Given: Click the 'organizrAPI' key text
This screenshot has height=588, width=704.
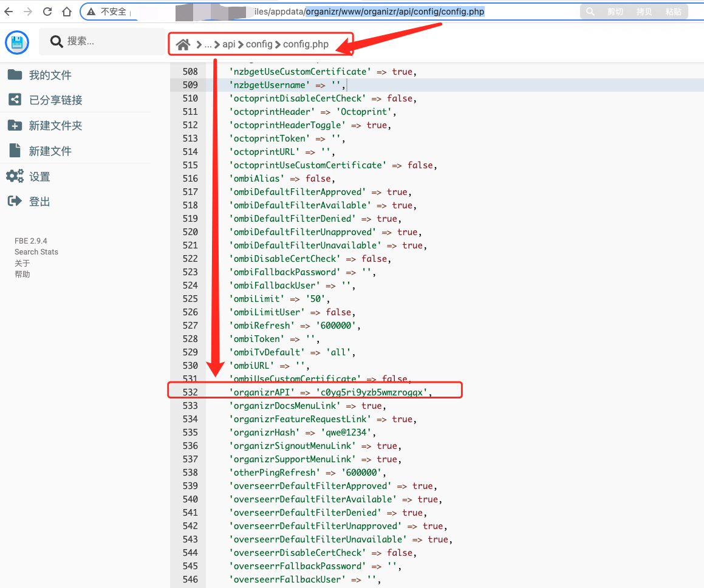Looking at the screenshot, I should 262,392.
